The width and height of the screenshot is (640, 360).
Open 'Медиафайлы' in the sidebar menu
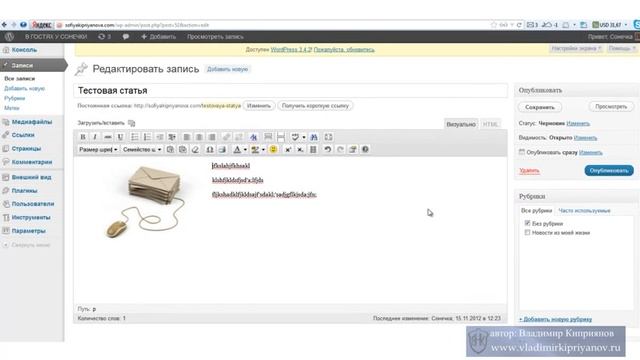coord(32,122)
